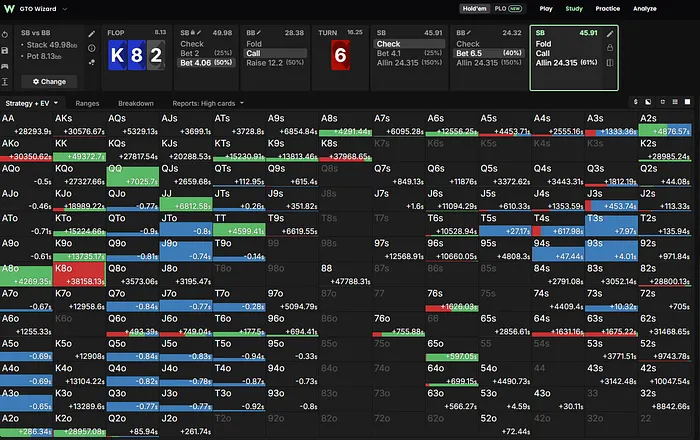Screen dimensions: 700x440
Task: Click the collapse panel icon in sidebar
Action: pos(5,82)
